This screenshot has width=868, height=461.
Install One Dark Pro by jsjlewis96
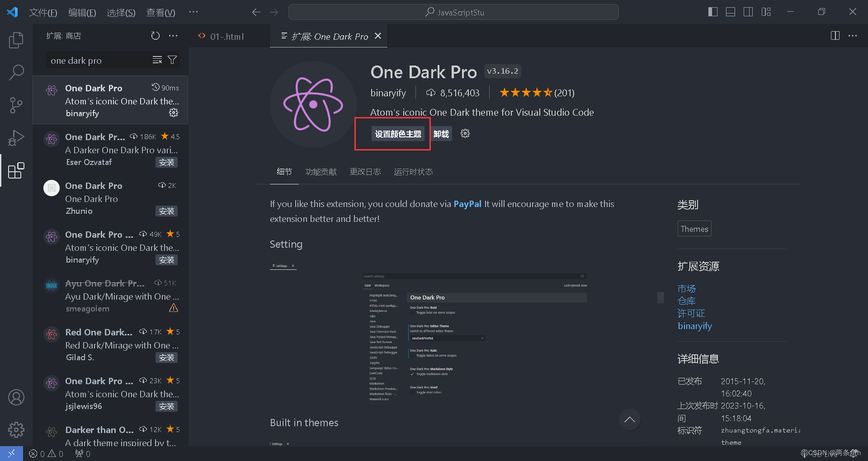[x=166, y=406]
